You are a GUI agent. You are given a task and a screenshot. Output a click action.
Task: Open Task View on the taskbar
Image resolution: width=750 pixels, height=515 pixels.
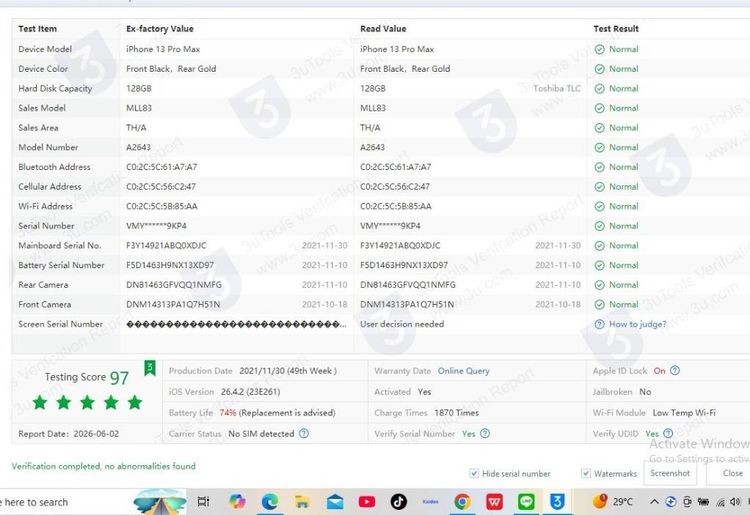(203, 502)
